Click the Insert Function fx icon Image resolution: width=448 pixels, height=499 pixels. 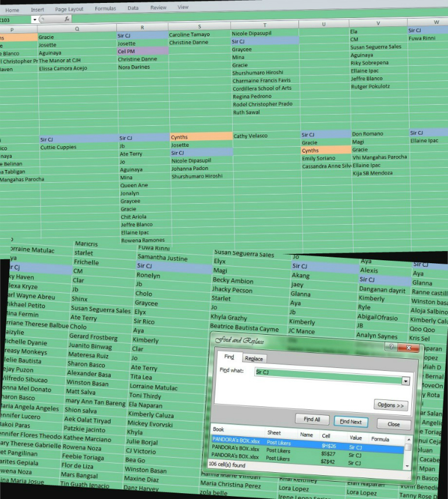pos(67,19)
